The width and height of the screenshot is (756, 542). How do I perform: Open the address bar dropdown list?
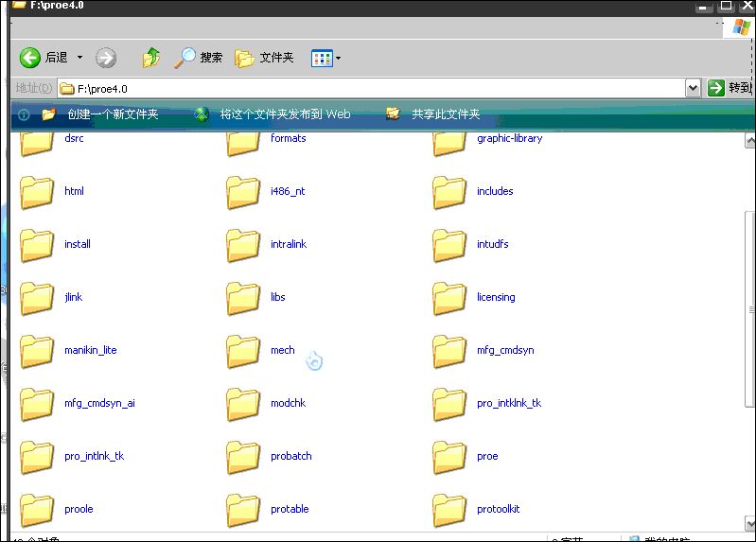(x=693, y=88)
